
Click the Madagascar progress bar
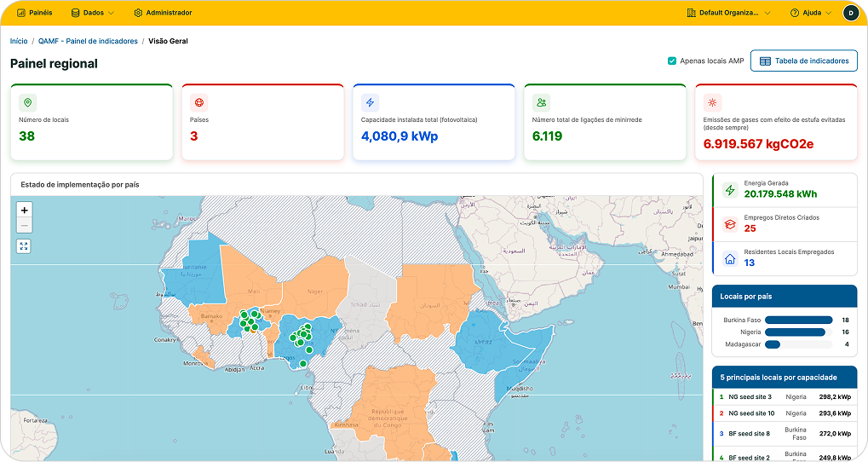coord(799,344)
